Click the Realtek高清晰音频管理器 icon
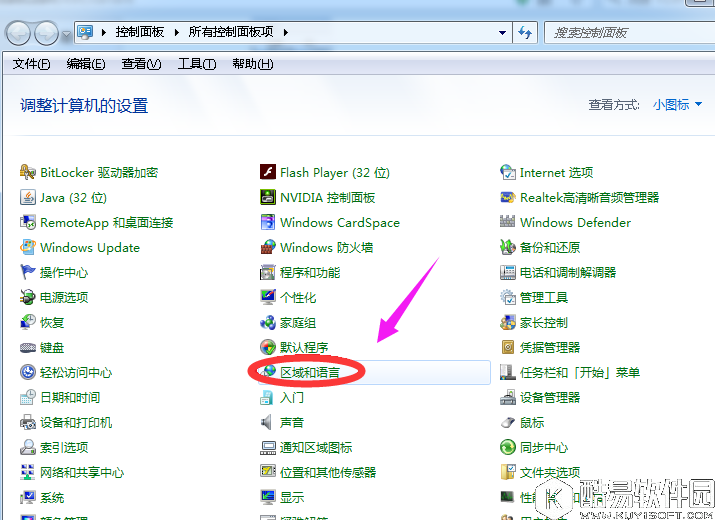This screenshot has width=715, height=520. coord(508,198)
